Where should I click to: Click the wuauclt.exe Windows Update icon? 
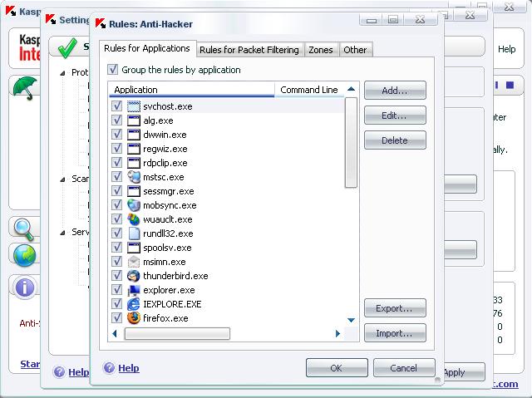pos(134,219)
